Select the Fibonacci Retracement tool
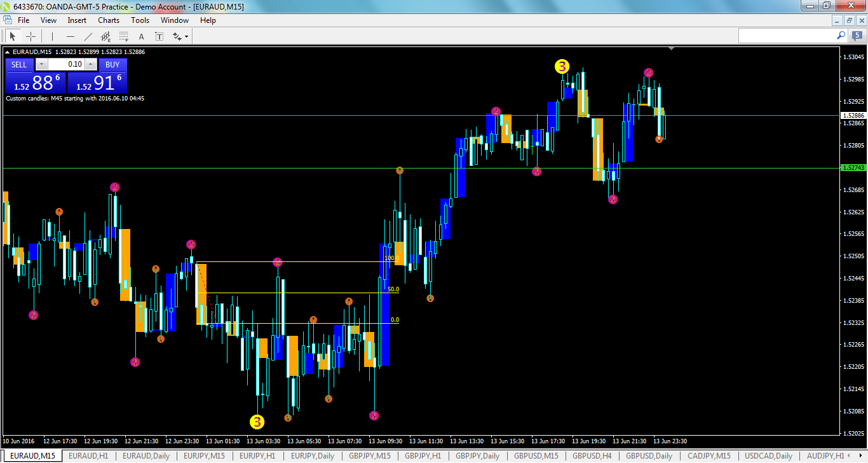The width and height of the screenshot is (868, 463). pyautogui.click(x=123, y=36)
